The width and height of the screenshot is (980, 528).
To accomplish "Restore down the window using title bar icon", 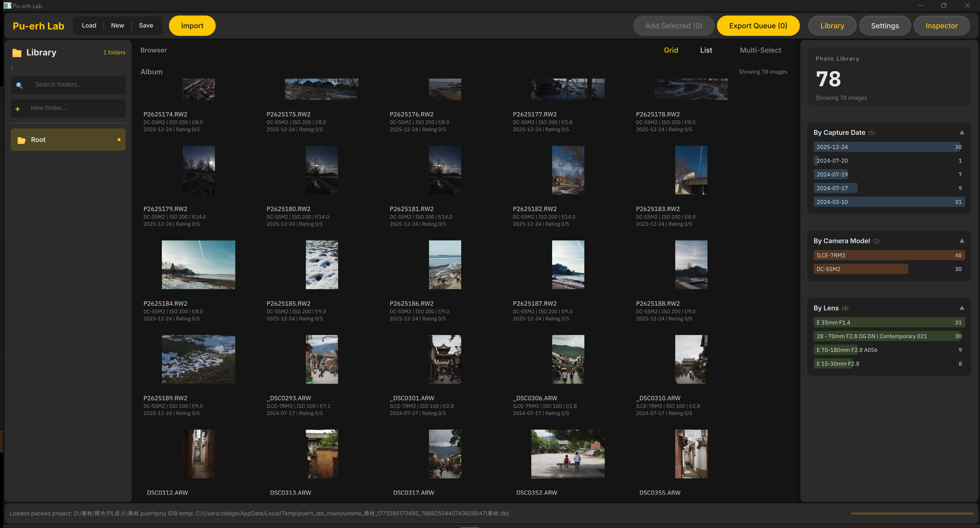I will 943,6.
